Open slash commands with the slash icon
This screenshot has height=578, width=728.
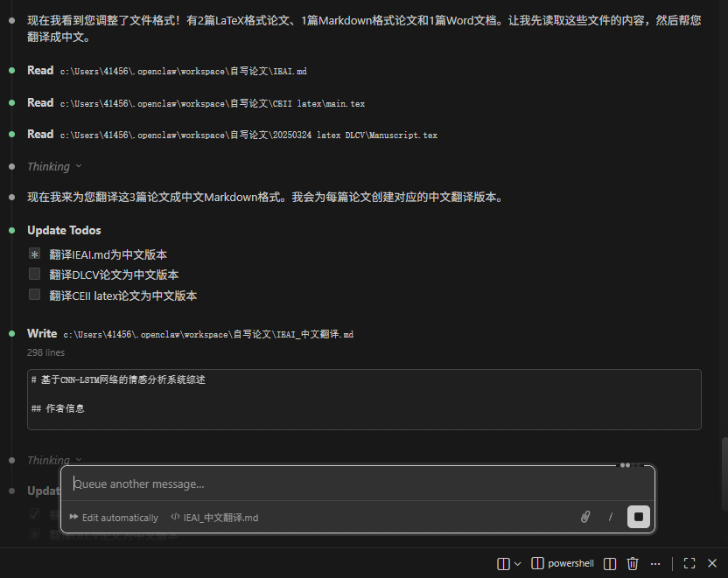point(611,517)
